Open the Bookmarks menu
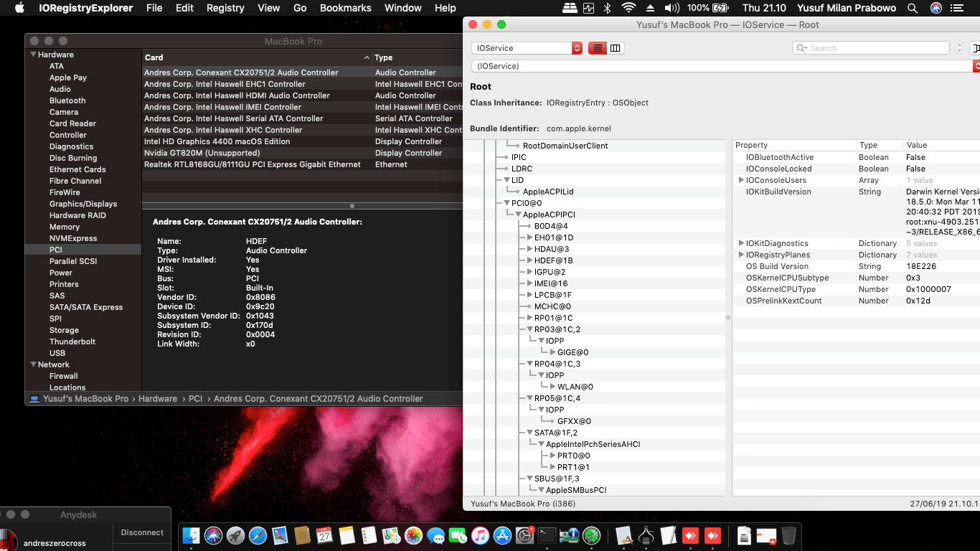Image resolution: width=980 pixels, height=551 pixels. click(346, 8)
